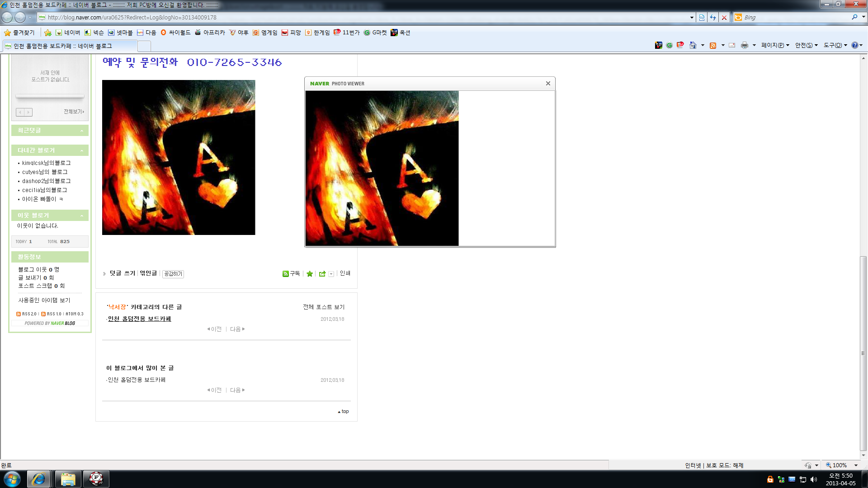Click the flaming ace card image in the post
Image resolution: width=868 pixels, height=488 pixels.
(179, 158)
